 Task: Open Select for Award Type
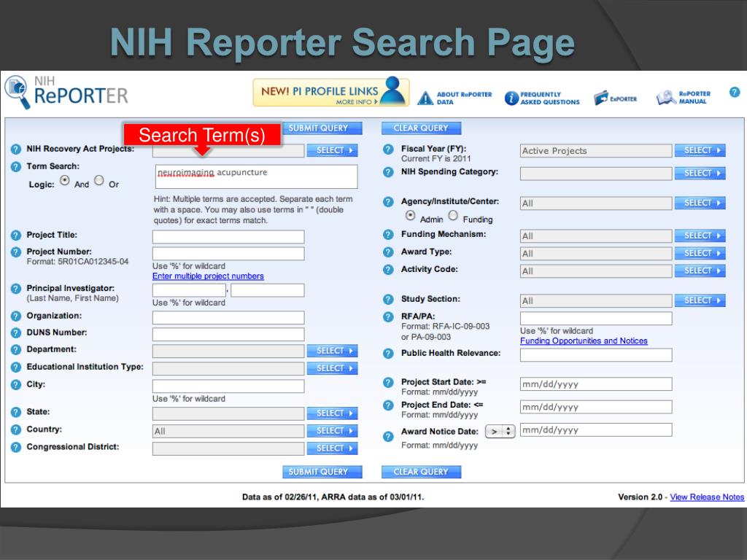pos(700,253)
